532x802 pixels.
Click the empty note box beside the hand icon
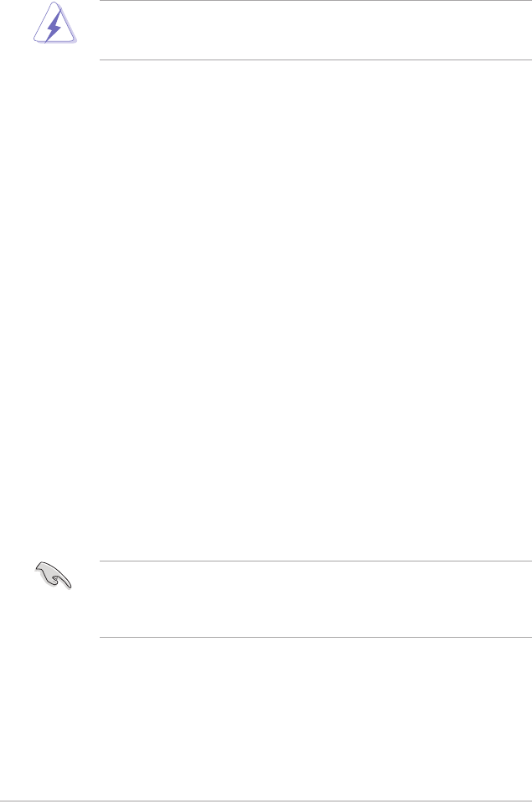tap(316, 599)
